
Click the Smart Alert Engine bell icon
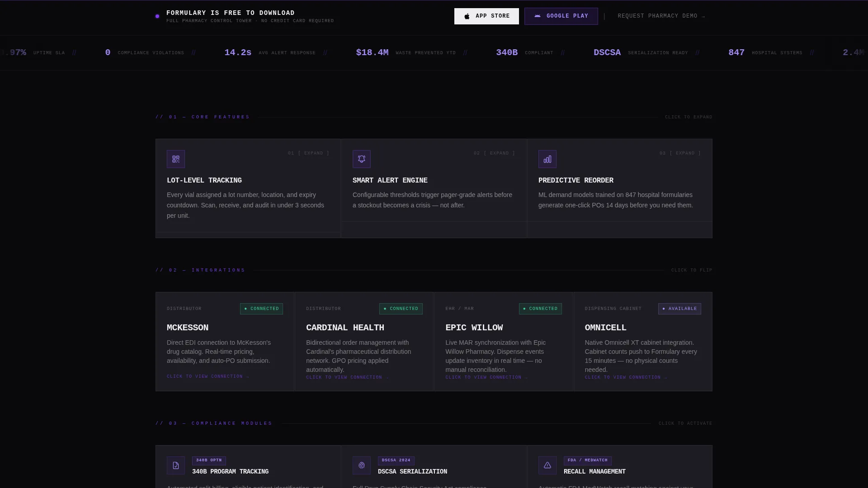tap(362, 159)
